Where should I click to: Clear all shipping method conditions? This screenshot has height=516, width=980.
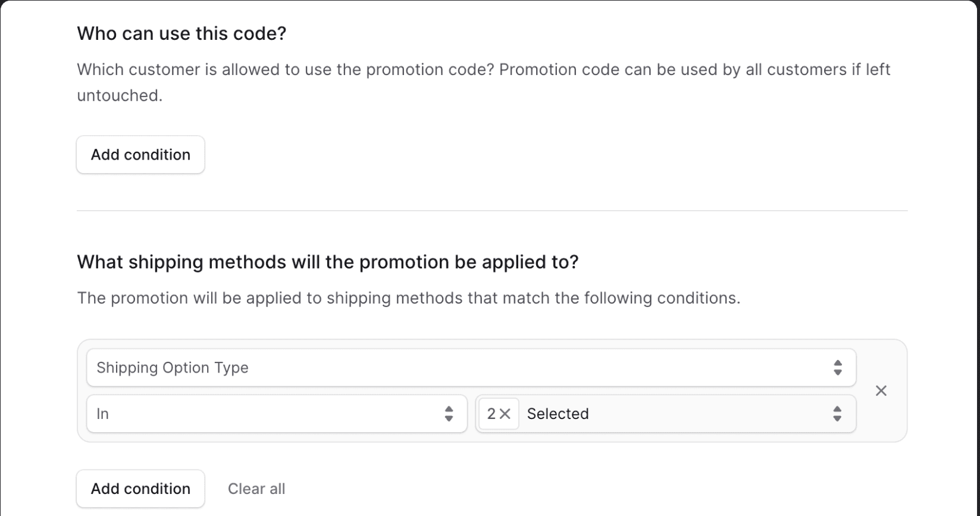coord(256,489)
